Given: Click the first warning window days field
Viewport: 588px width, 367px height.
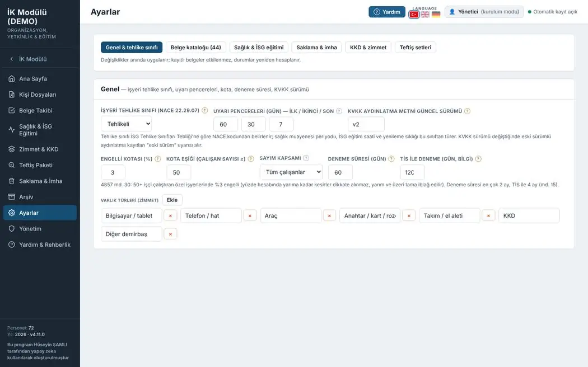Looking at the screenshot, I should (x=225, y=124).
